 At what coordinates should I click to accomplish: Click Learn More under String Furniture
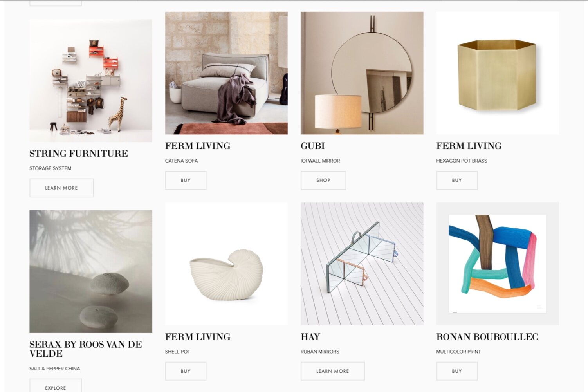point(61,188)
